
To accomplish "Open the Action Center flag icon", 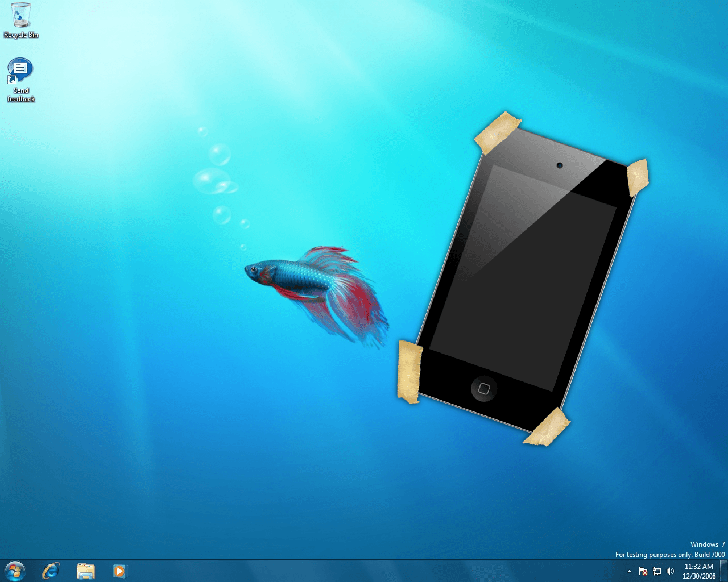I will pos(643,571).
